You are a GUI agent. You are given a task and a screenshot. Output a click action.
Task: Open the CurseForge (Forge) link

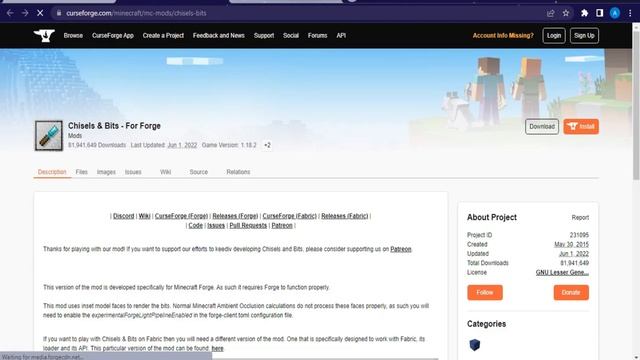(181, 216)
